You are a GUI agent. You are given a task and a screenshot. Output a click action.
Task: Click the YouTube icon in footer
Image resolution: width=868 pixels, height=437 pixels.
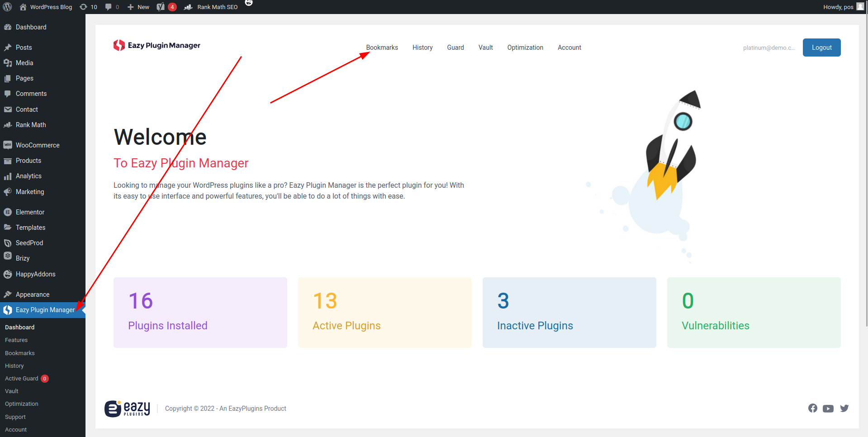[828, 408]
